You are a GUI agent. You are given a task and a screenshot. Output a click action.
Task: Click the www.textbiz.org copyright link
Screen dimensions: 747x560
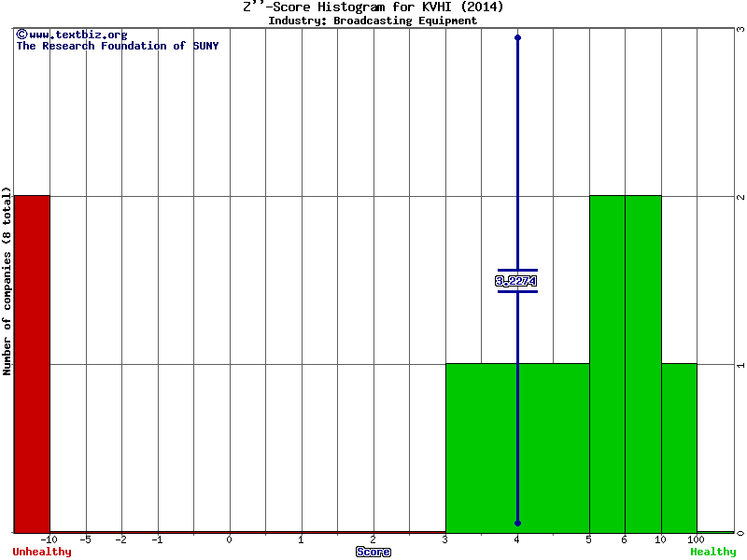72,35
